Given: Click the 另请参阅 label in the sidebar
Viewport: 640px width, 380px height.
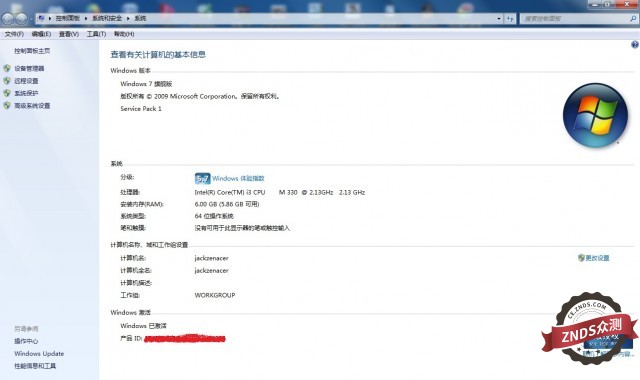Looking at the screenshot, I should tap(26, 329).
